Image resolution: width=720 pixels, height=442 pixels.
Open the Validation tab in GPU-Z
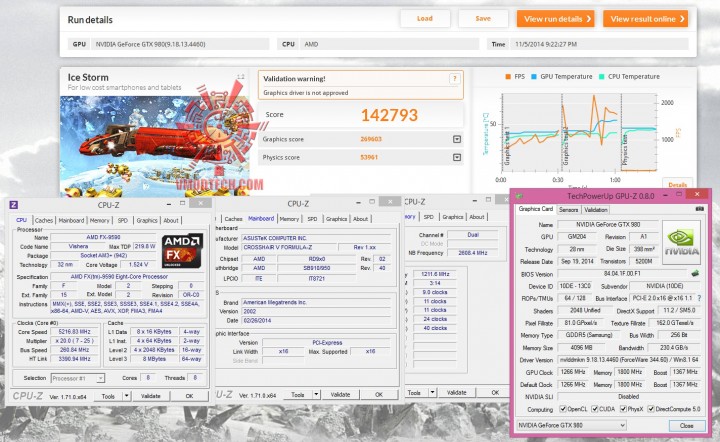point(596,209)
